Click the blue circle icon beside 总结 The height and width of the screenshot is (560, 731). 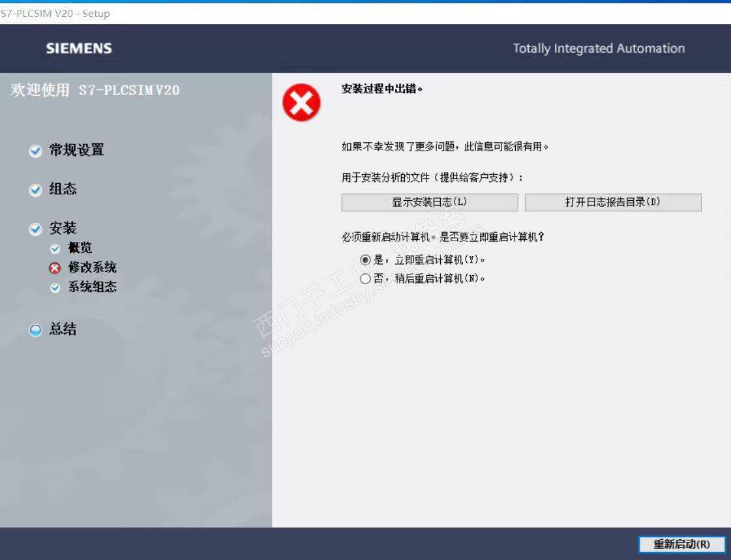[35, 331]
